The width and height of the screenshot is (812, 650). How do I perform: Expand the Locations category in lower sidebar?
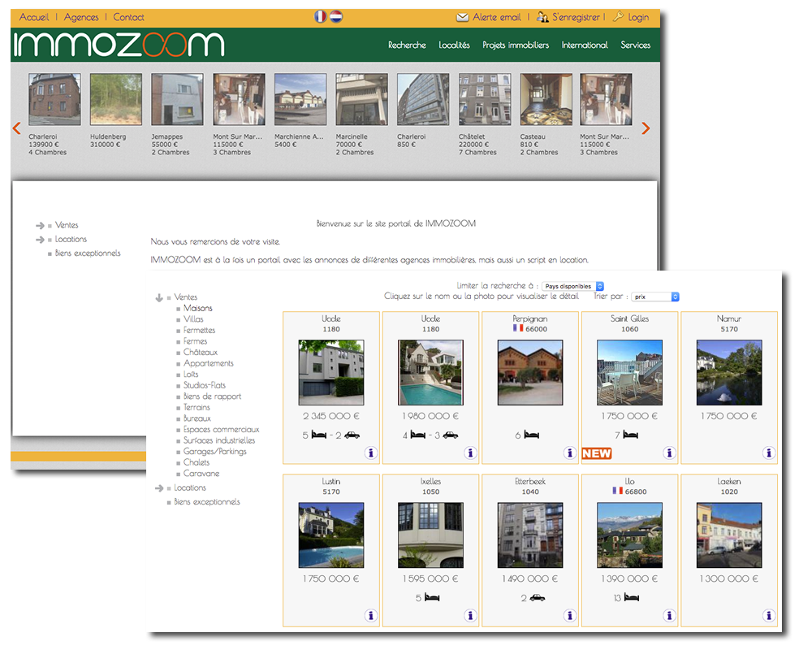[159, 488]
